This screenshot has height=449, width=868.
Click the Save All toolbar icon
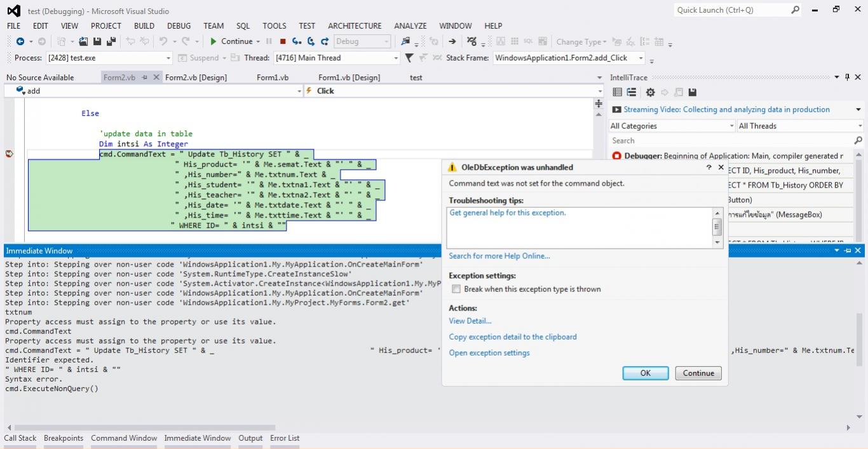click(111, 41)
